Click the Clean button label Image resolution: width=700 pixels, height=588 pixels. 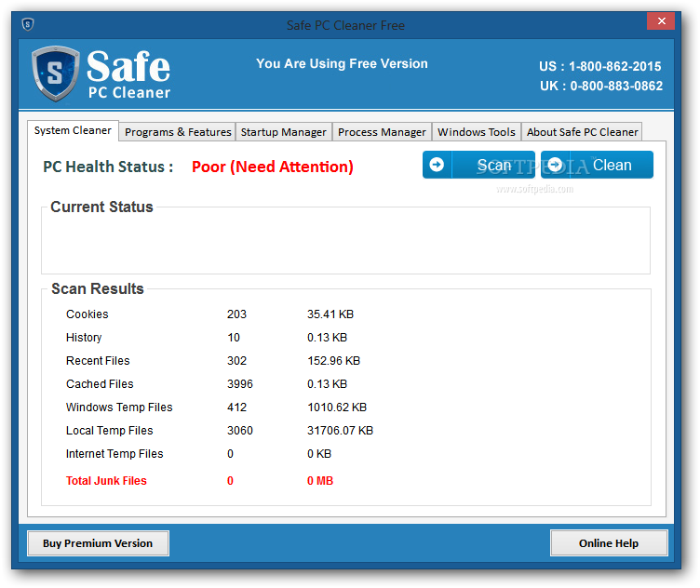tap(612, 165)
